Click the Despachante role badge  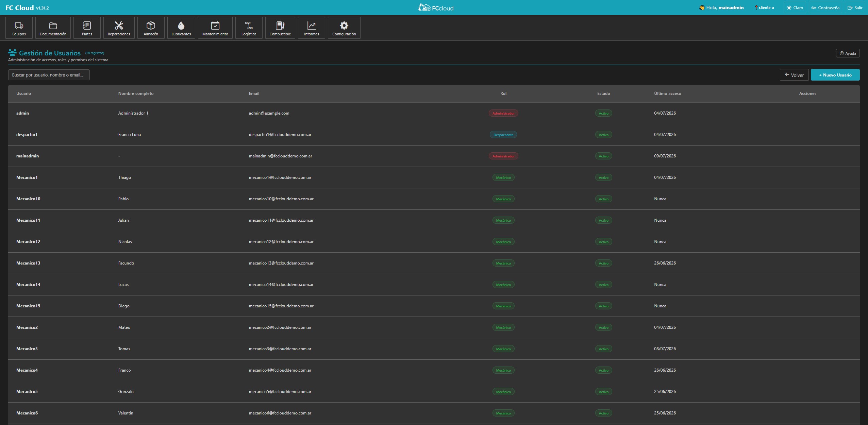[x=503, y=135]
